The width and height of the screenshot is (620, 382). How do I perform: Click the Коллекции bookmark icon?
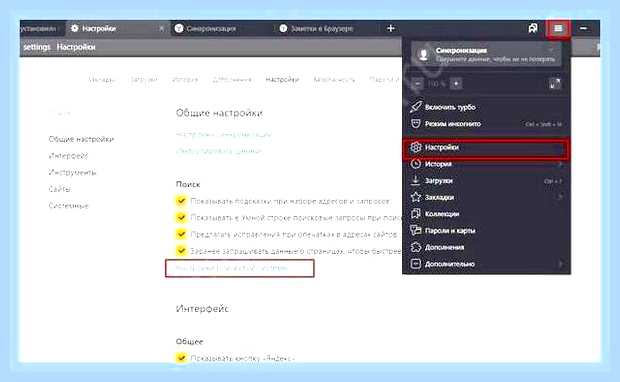(416, 214)
